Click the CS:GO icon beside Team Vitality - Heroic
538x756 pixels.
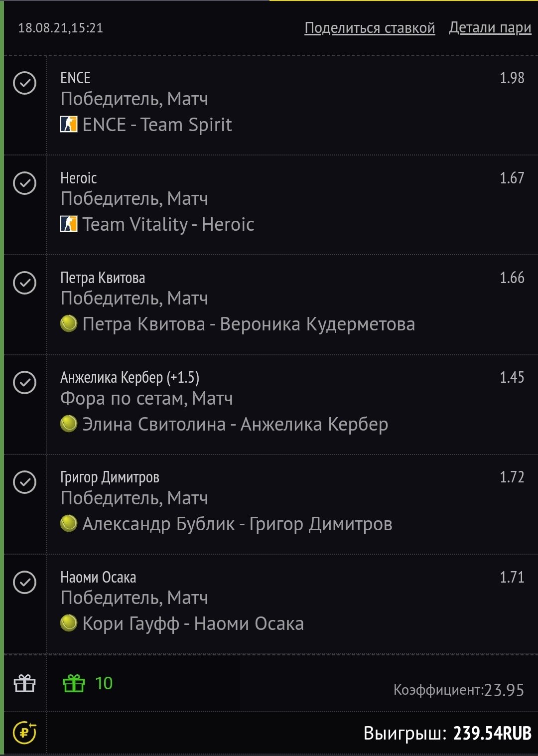(69, 224)
